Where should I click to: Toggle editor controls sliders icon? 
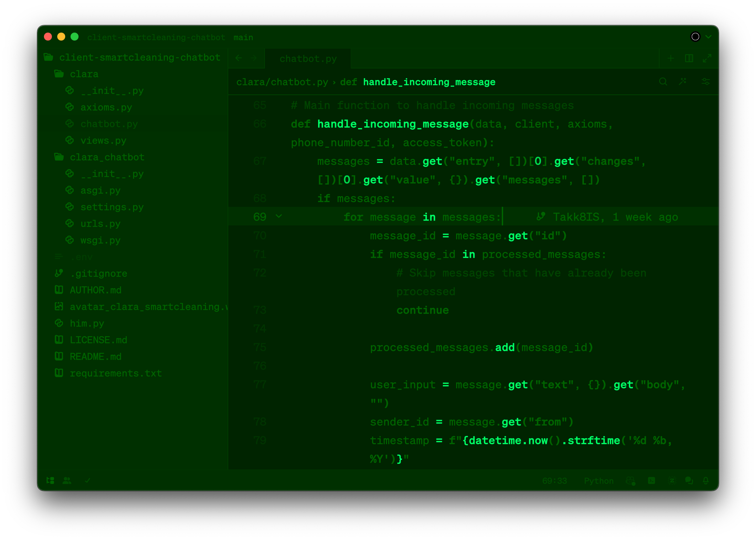coord(705,82)
